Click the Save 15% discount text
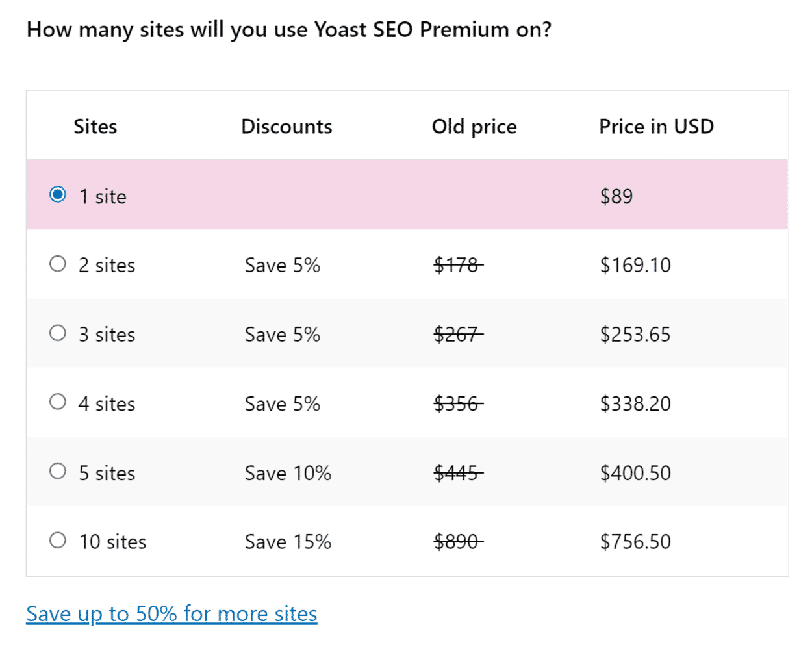Viewport: 812px width, 651px height. pyautogui.click(x=288, y=542)
